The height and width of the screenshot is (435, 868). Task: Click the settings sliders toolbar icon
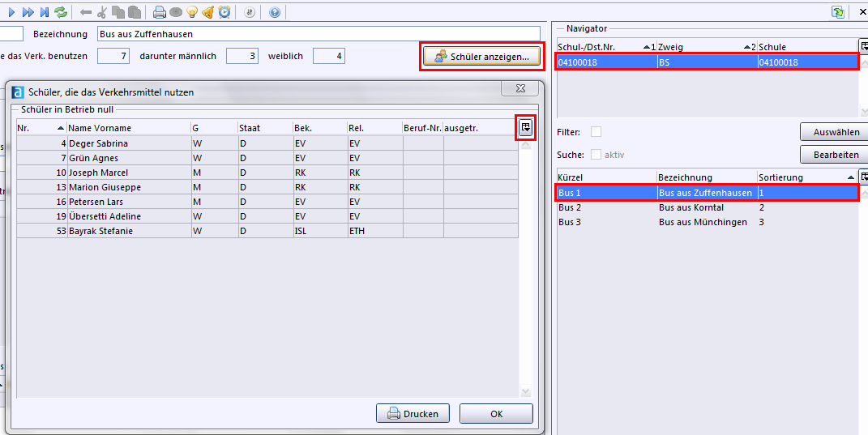[x=250, y=12]
